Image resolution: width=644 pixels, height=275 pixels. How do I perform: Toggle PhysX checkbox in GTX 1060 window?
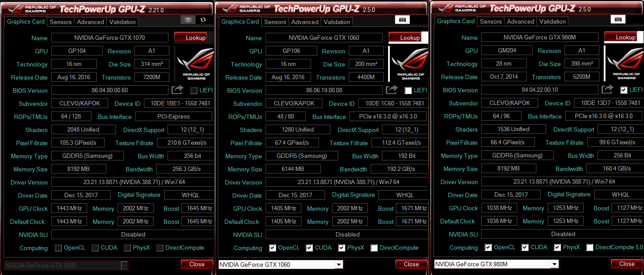click(x=342, y=248)
